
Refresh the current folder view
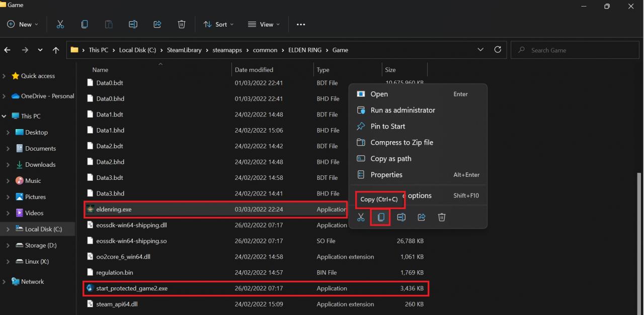tap(498, 49)
